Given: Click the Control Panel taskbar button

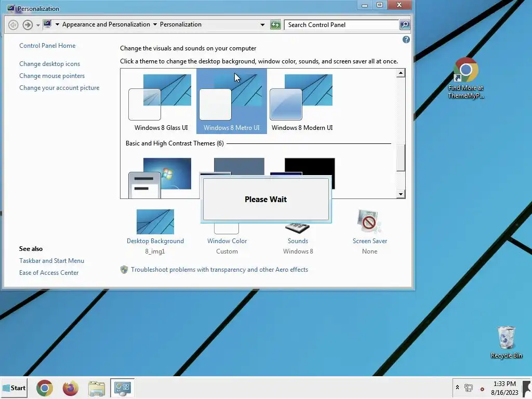Looking at the screenshot, I should [x=123, y=388].
